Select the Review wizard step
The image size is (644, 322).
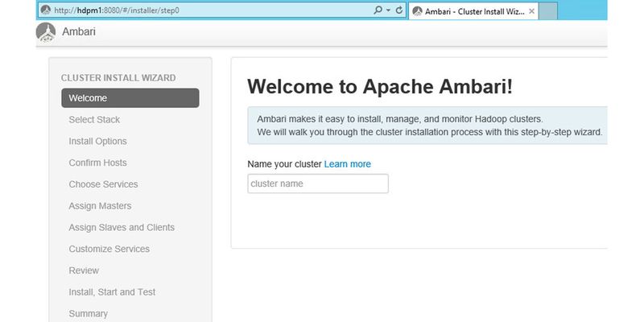point(84,270)
